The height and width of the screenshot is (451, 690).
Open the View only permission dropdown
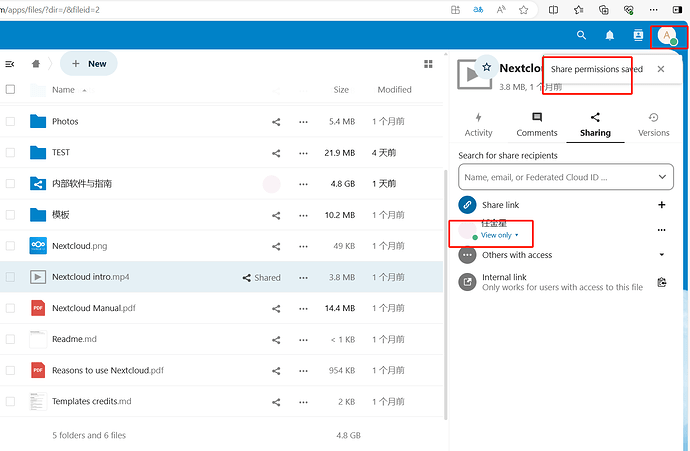pos(499,235)
